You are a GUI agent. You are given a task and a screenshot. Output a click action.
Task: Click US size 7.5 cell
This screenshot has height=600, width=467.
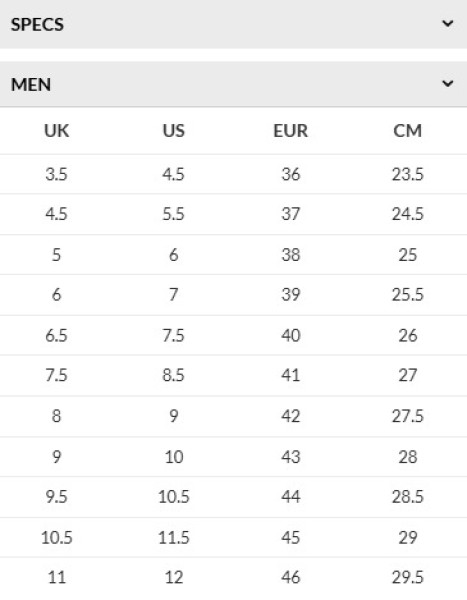pos(173,336)
